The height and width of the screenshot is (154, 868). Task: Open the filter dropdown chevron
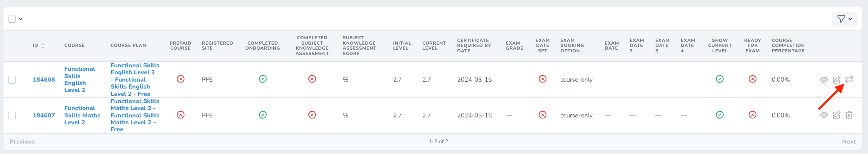pyautogui.click(x=850, y=18)
